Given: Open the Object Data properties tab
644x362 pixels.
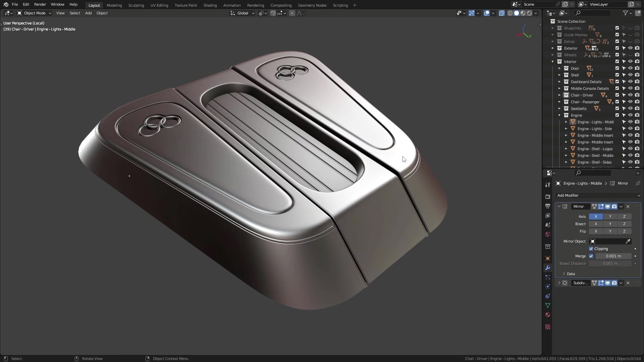Looking at the screenshot, I should 548,305.
